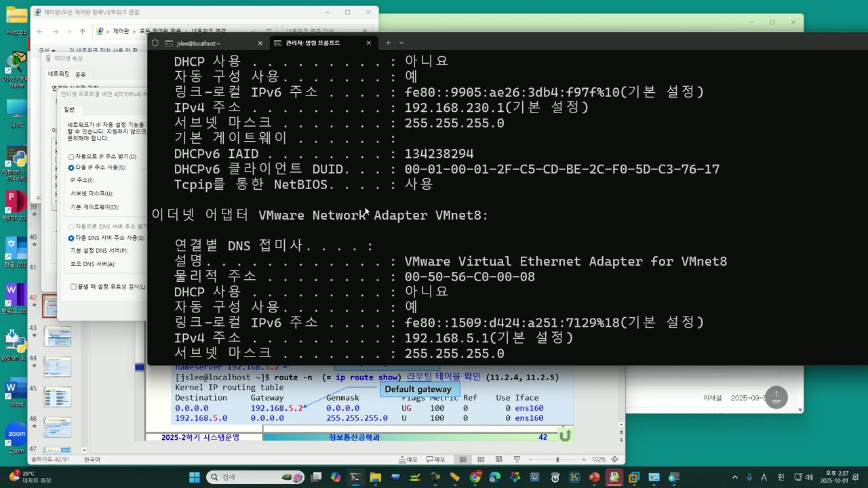
Task: Select slide 44 thumbnail in PowerPoint
Action: pyautogui.click(x=57, y=367)
